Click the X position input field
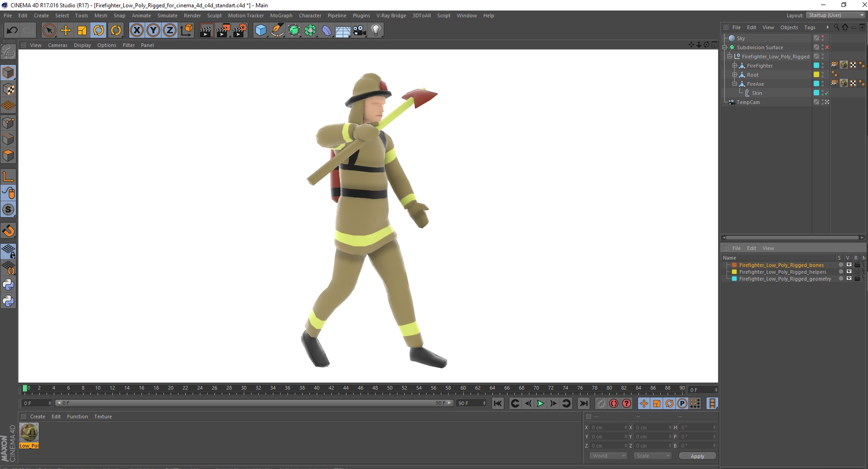Image resolution: width=868 pixels, height=469 pixels. tap(609, 427)
